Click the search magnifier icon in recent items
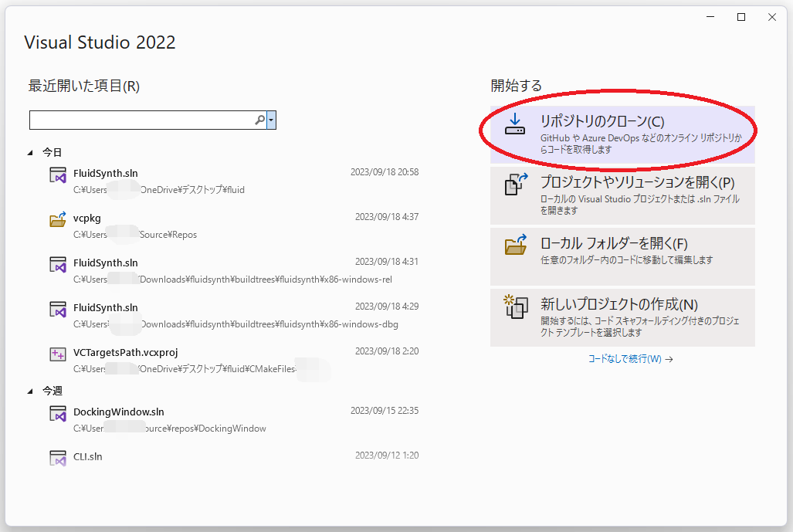The width and height of the screenshot is (793, 532). [259, 120]
